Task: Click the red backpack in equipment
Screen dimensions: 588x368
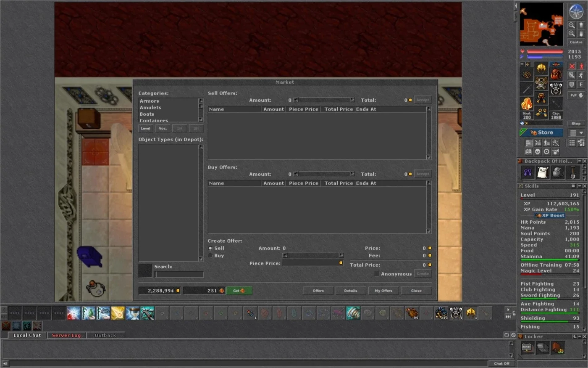Action: (x=556, y=74)
